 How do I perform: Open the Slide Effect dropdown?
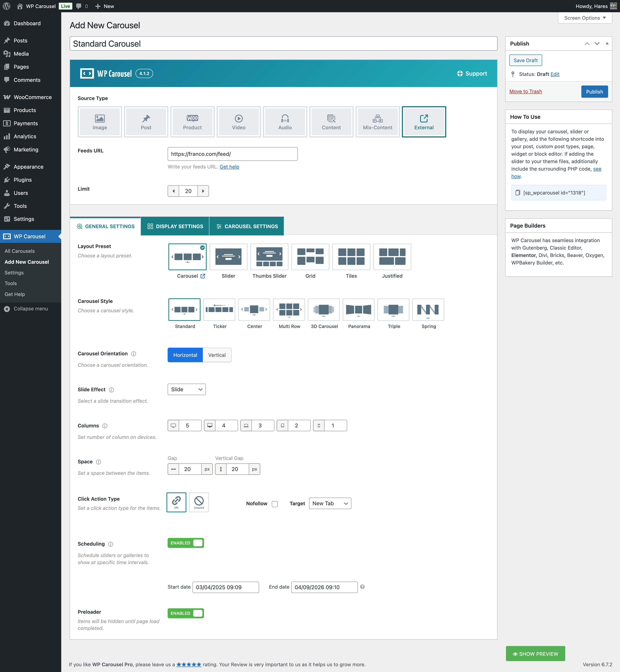[x=187, y=390]
